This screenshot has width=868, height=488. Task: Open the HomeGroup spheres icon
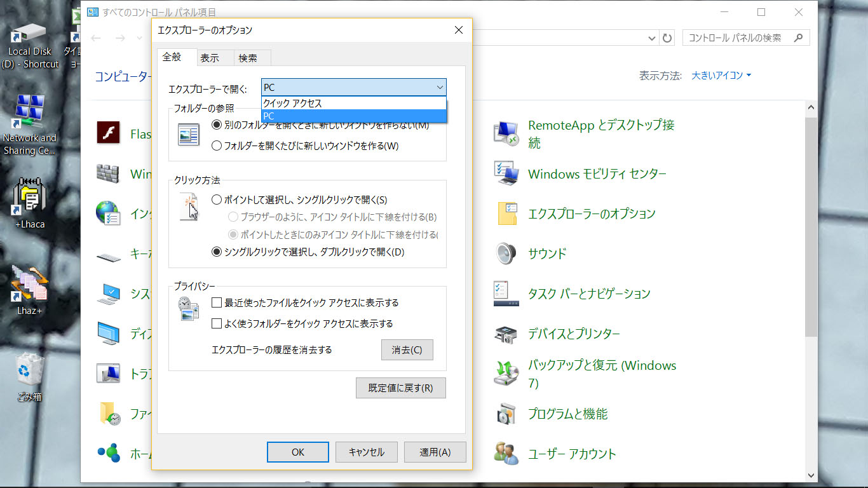tap(108, 453)
